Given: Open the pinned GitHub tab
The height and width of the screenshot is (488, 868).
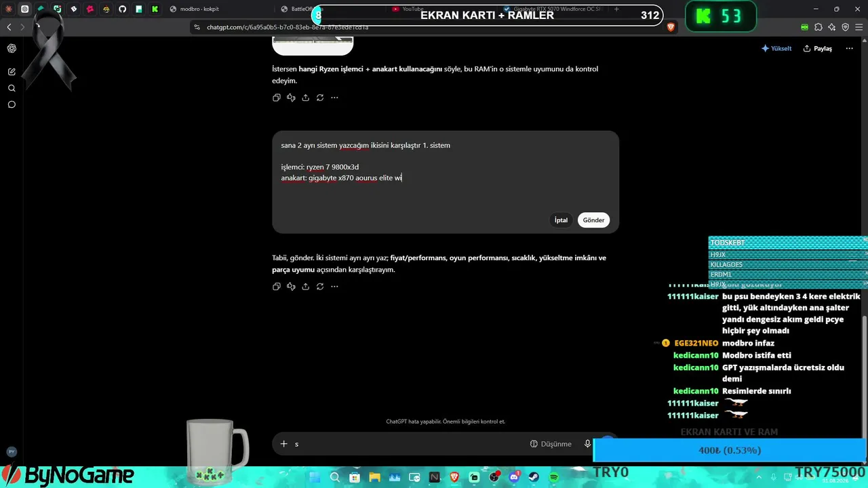Looking at the screenshot, I should tap(123, 9).
